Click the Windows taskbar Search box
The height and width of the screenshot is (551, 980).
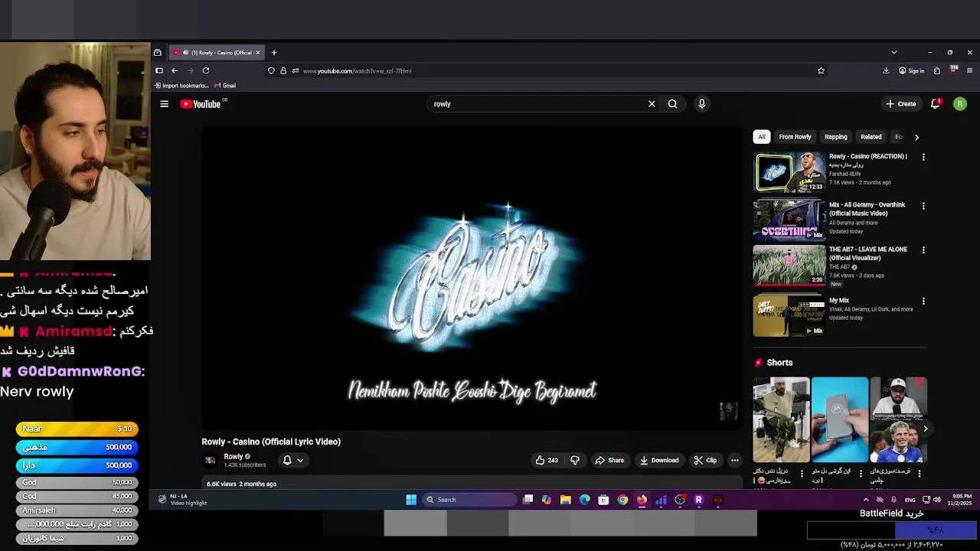coord(469,500)
